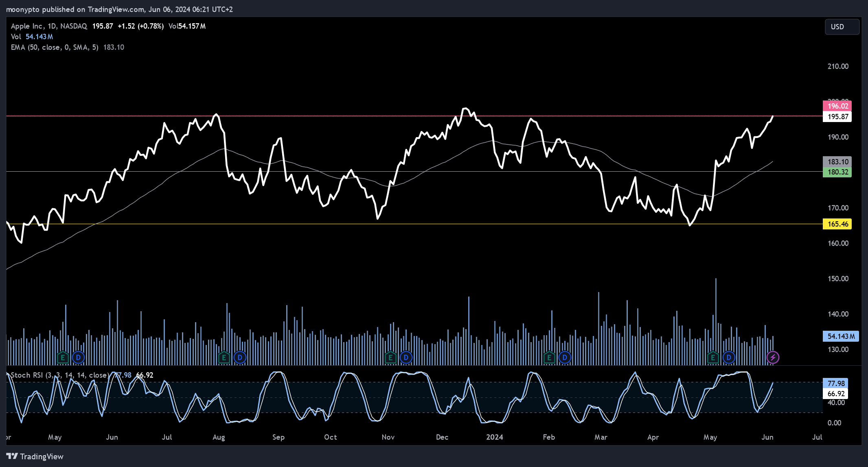The height and width of the screenshot is (467, 868).
Task: Click the earnings E marker at Feb 2024
Action: tap(549, 358)
